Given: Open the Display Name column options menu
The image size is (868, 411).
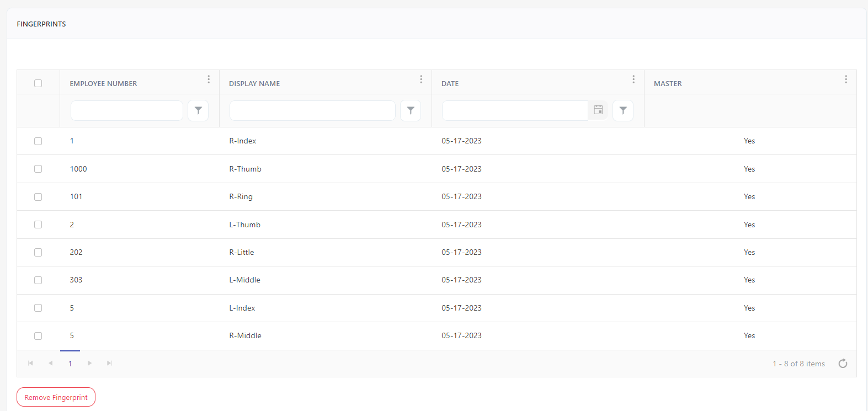Looking at the screenshot, I should click(421, 79).
